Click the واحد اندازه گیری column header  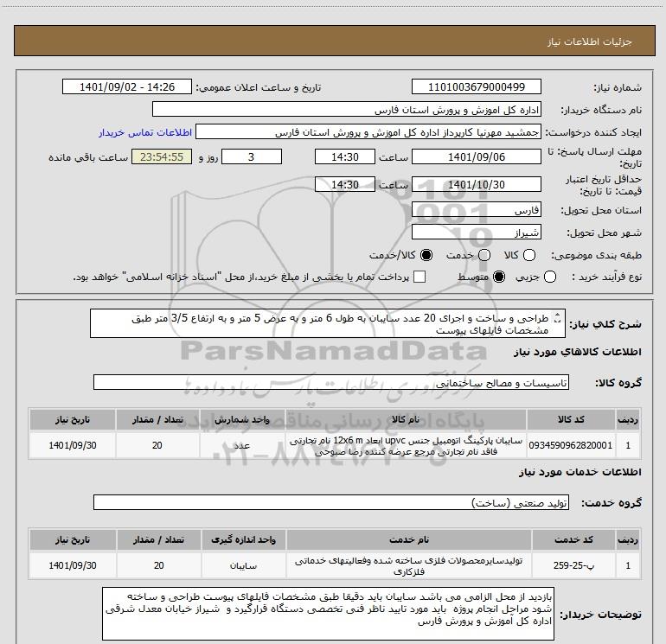243,539
